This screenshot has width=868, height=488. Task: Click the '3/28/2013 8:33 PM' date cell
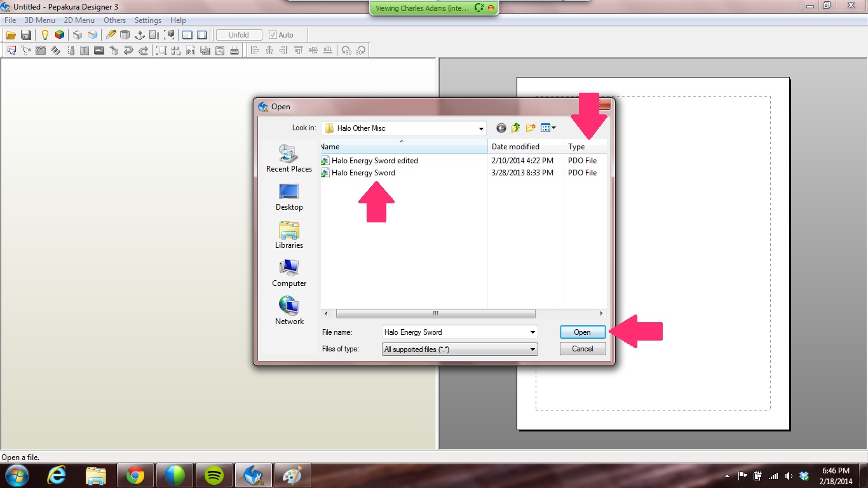[x=522, y=173]
